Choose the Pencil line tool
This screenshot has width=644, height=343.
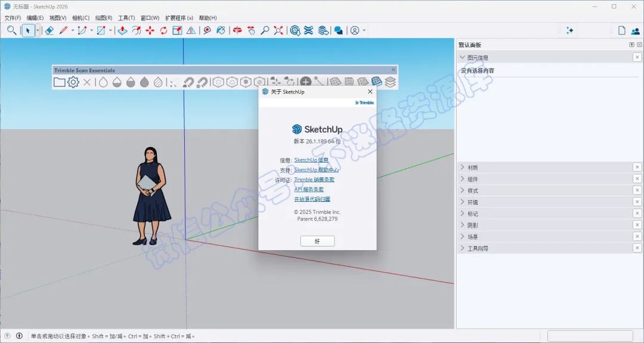pos(63,30)
